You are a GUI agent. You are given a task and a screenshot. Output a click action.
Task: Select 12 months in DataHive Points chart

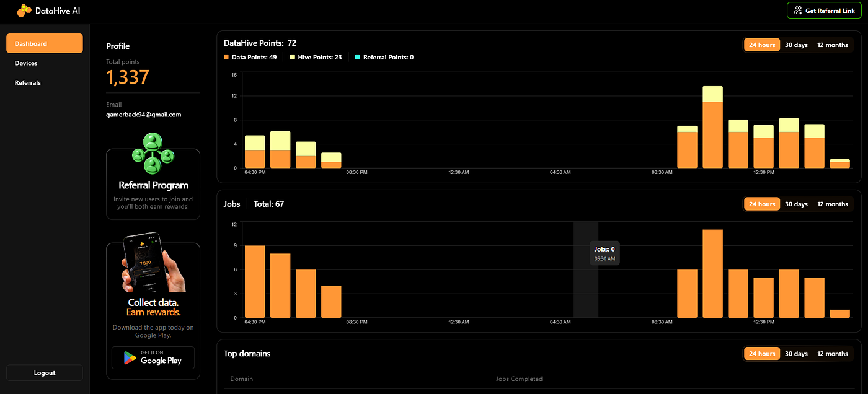(x=833, y=45)
